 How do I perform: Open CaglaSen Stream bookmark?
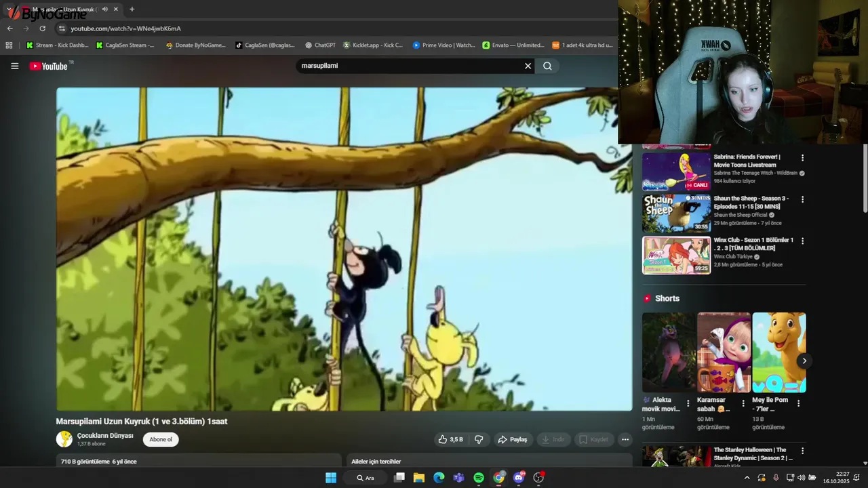point(125,45)
